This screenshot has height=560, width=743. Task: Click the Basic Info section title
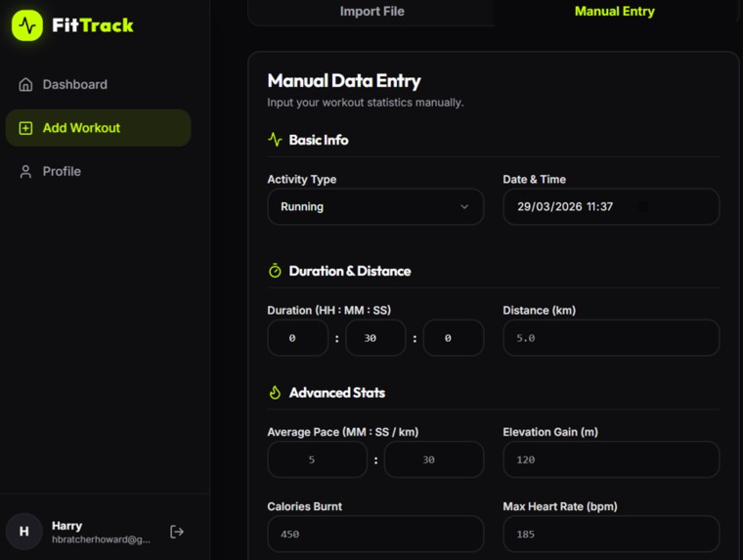(x=319, y=140)
